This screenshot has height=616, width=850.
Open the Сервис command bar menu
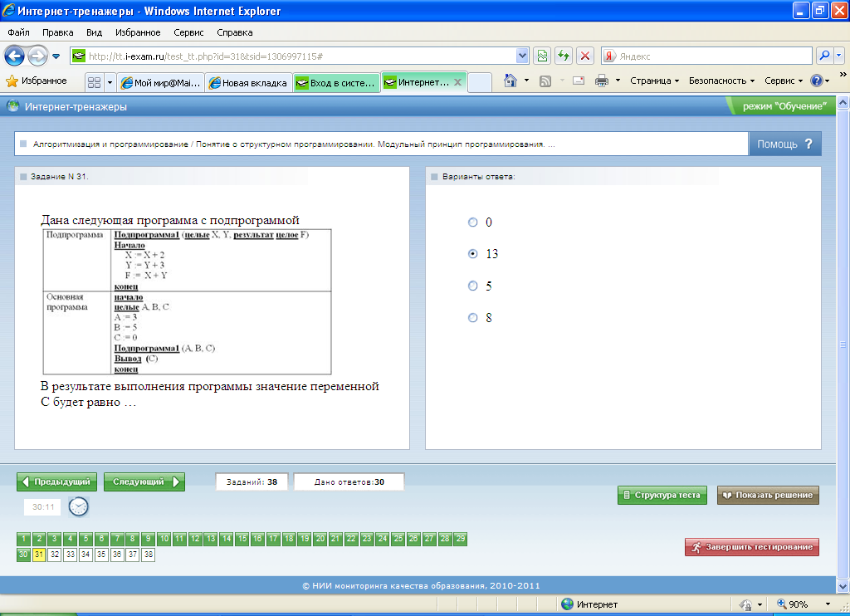point(784,81)
